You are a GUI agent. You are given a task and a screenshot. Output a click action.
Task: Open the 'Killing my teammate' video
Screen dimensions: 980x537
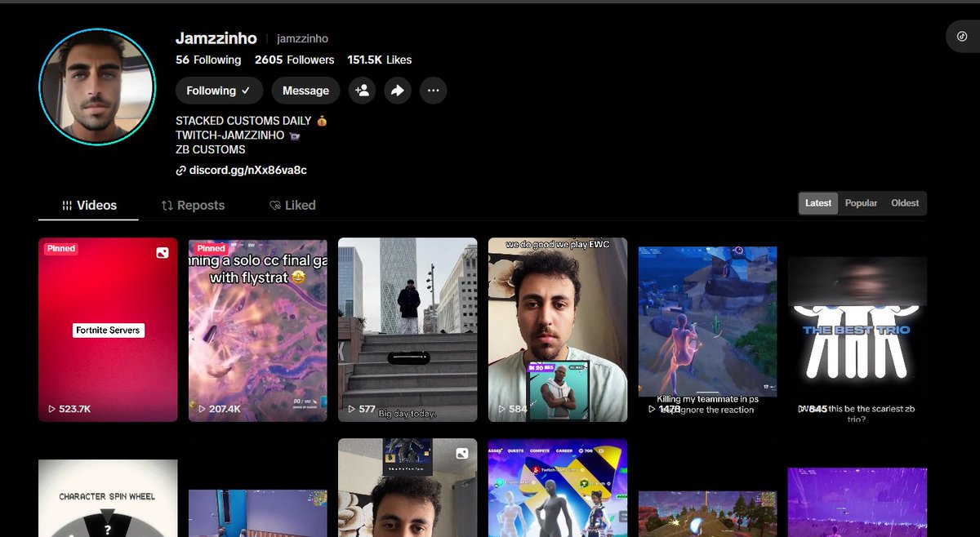tap(708, 330)
